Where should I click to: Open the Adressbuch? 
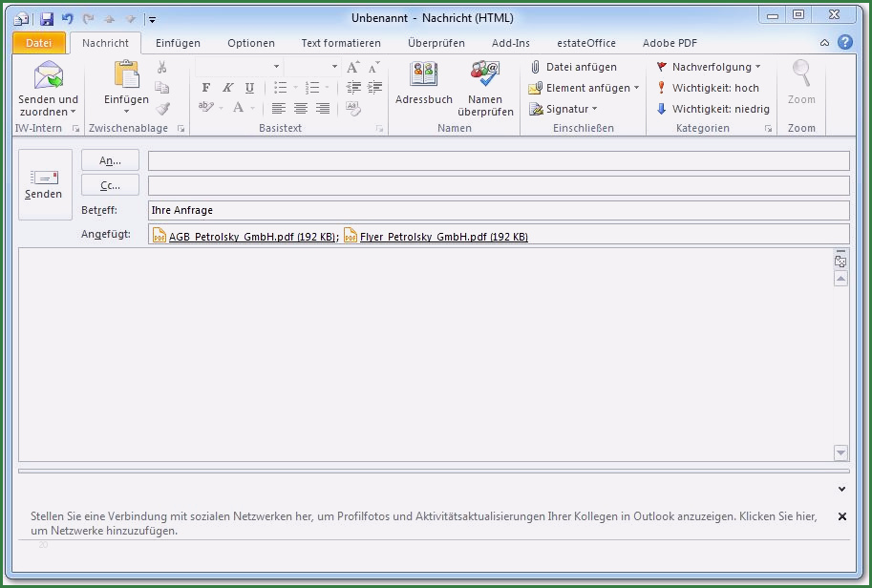(x=424, y=83)
